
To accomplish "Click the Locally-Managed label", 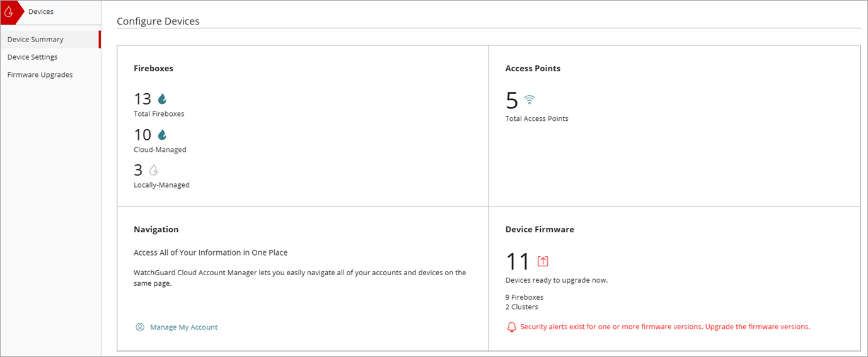I will pyautogui.click(x=161, y=185).
